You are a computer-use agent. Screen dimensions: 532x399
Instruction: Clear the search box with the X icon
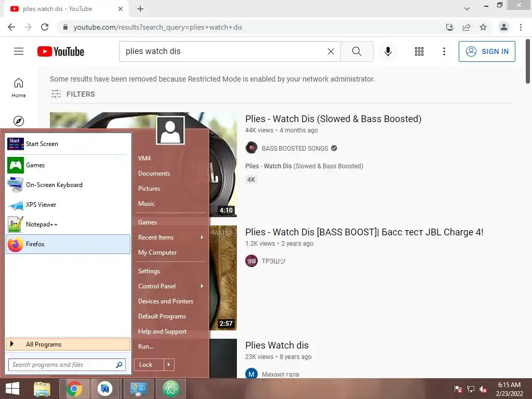[331, 51]
